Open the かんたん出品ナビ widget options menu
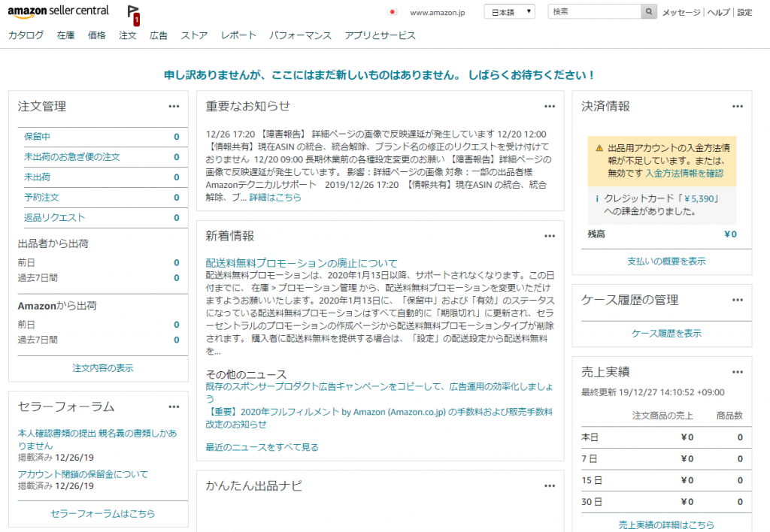 click(x=550, y=486)
